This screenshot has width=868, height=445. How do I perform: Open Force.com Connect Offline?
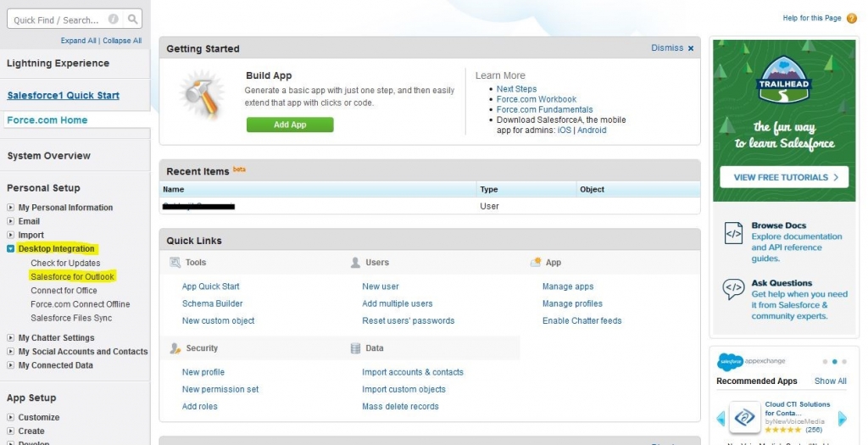(81, 304)
